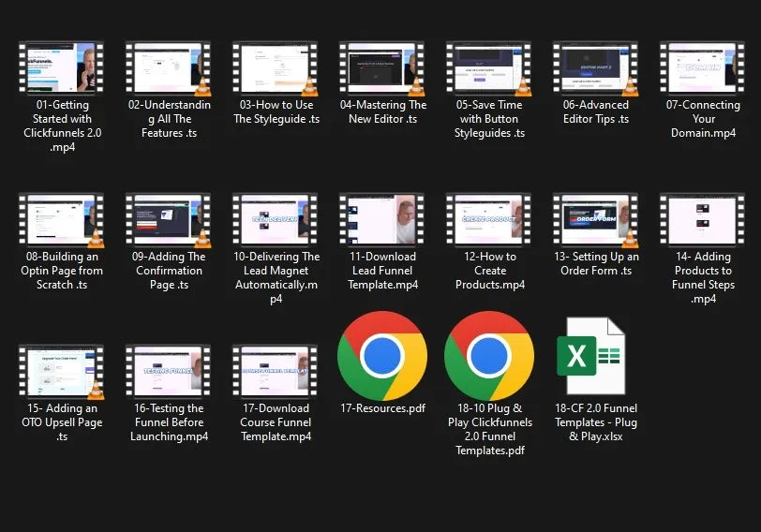The image size is (761, 532).
Task: Click the 16-Testing the Funnel Before Launching thumbnail
Action: [168, 371]
